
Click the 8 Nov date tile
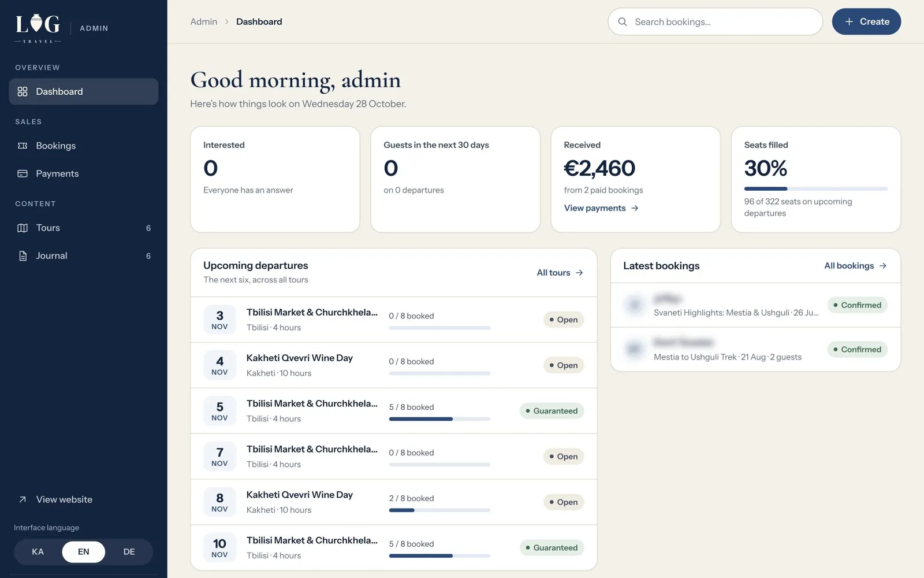click(219, 502)
